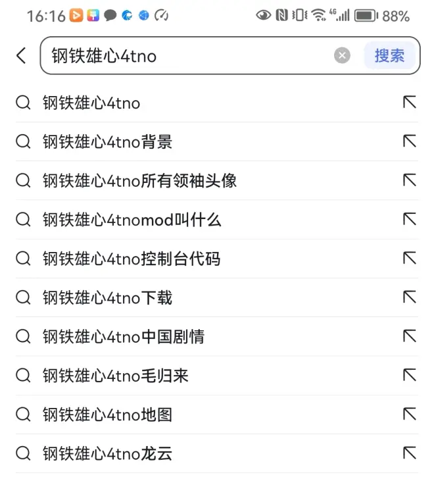This screenshot has height=504, width=434.
Task: Clear the search text with the X icon
Action: click(342, 56)
